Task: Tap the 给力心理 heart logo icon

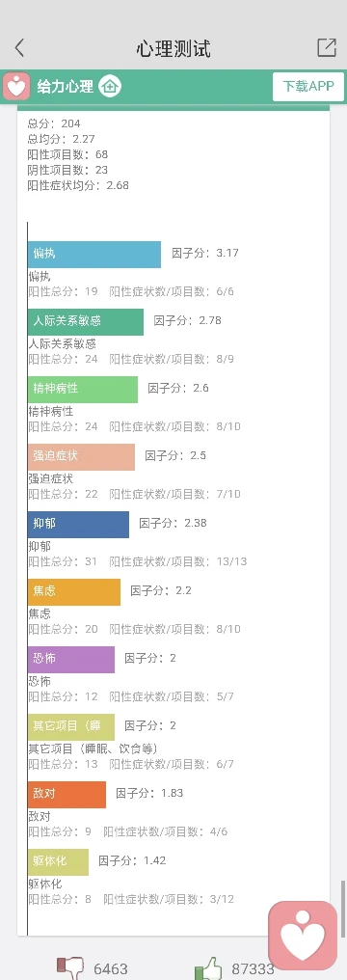Action: 16,86
